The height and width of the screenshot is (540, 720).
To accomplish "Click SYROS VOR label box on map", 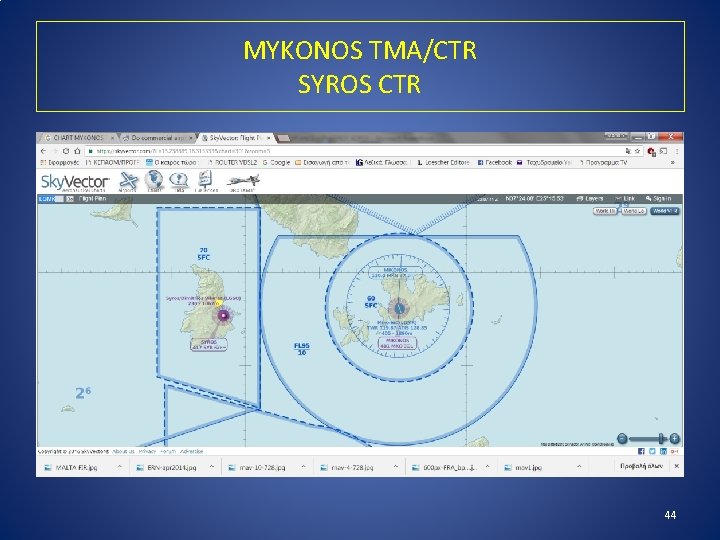I will click(x=208, y=345).
